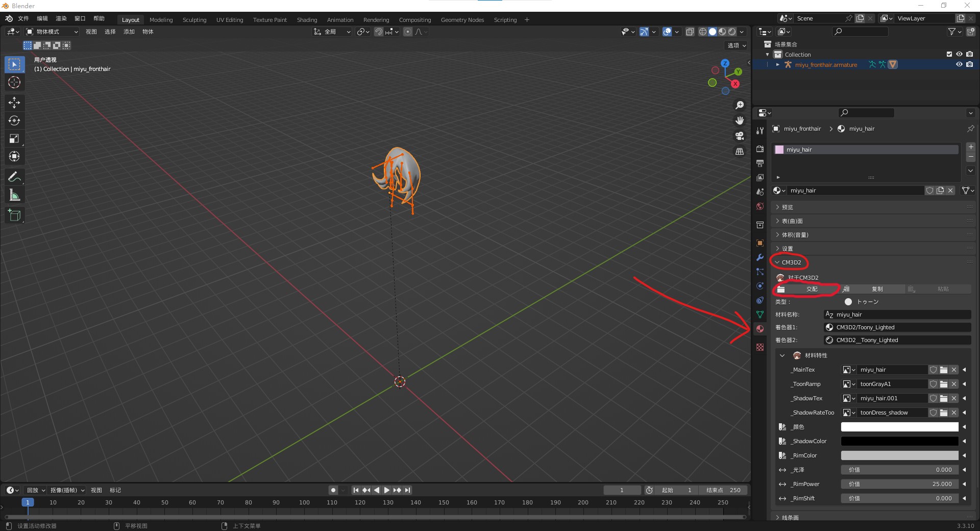Open the 编辑 menu
This screenshot has width=980, height=531.
42,18
